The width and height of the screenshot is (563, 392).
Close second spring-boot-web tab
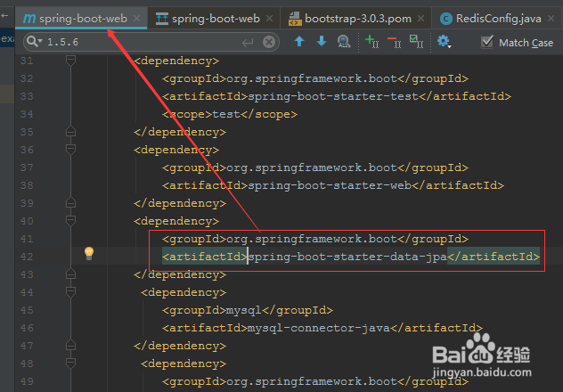click(x=269, y=18)
